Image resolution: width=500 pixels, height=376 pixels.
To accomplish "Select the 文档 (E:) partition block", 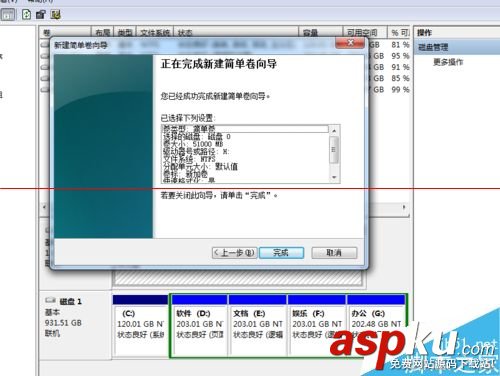I will click(257, 325).
